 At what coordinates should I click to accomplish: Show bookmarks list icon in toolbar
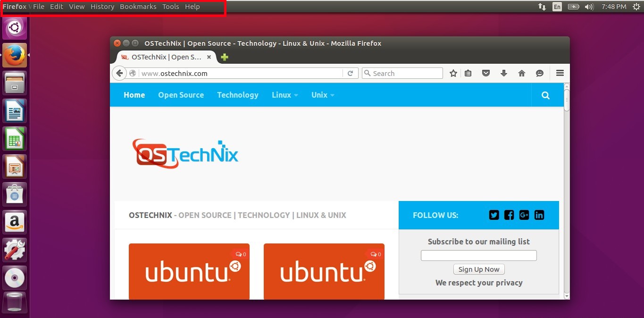click(468, 73)
